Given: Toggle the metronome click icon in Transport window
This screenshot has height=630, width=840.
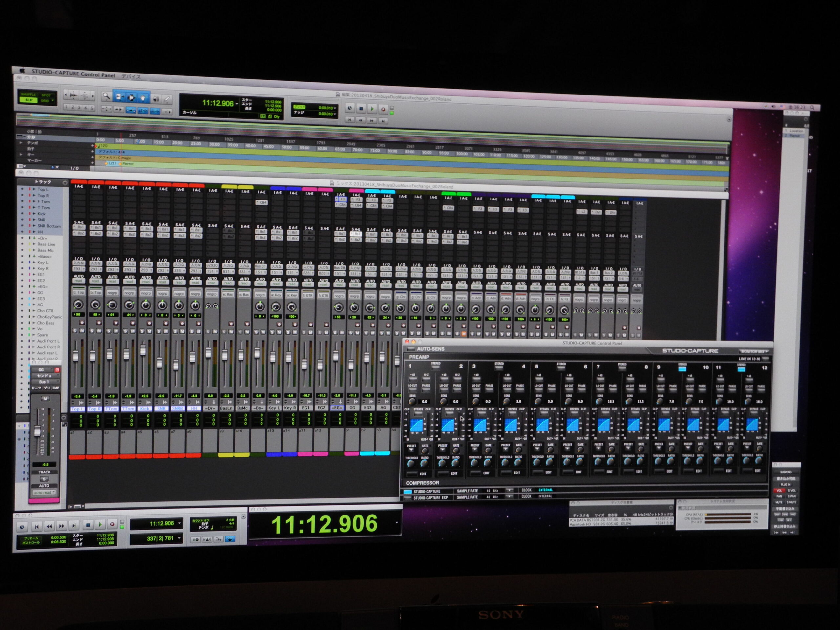Looking at the screenshot, I should (207, 540).
